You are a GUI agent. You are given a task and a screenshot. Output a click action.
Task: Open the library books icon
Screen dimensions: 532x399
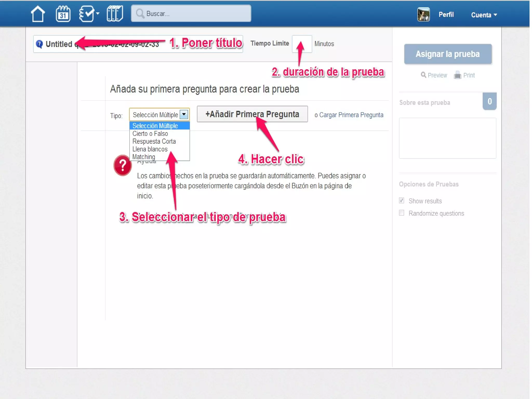(115, 14)
